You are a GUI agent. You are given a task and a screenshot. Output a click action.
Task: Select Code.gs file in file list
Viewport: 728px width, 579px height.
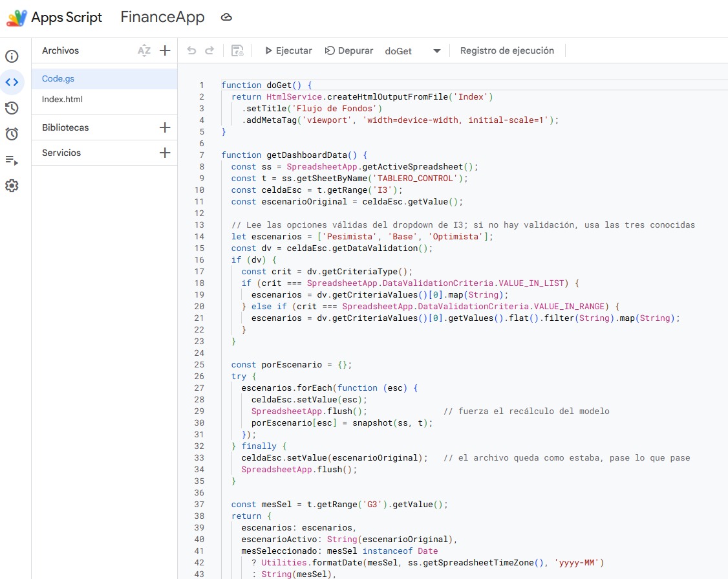pos(105,78)
